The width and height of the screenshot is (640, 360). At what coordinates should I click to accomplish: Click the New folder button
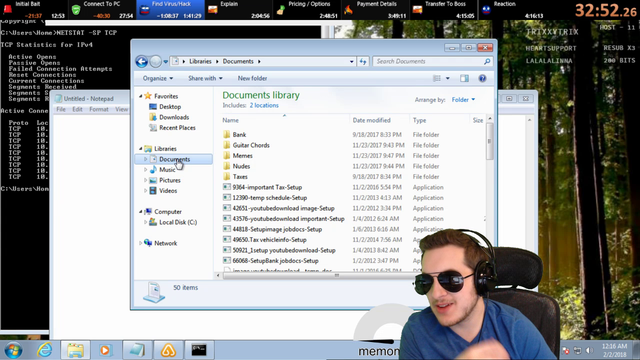coord(252,78)
